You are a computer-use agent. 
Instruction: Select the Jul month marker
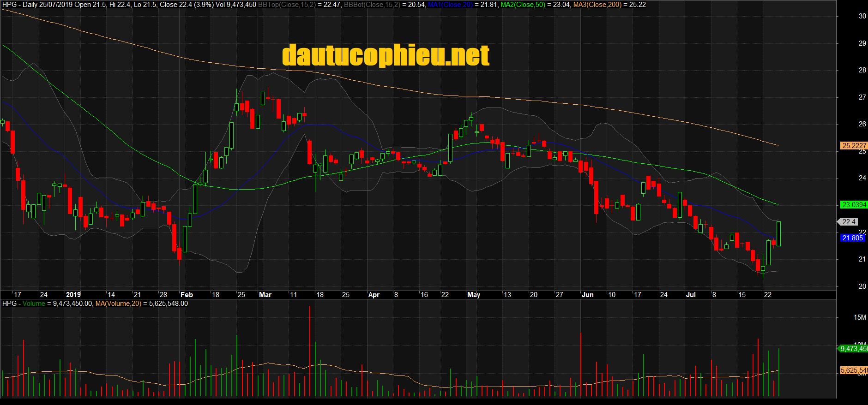pyautogui.click(x=691, y=295)
